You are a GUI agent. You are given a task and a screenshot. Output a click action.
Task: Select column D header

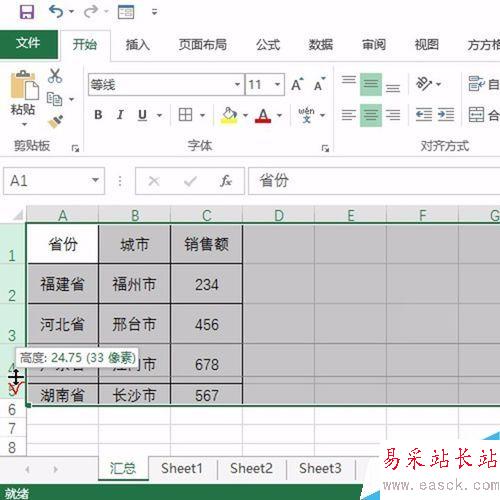coord(279,215)
